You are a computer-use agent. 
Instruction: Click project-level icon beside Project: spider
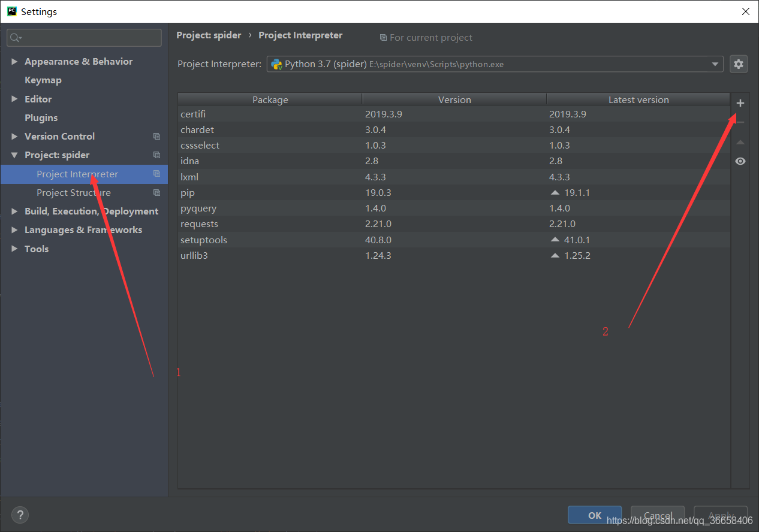pyautogui.click(x=156, y=155)
